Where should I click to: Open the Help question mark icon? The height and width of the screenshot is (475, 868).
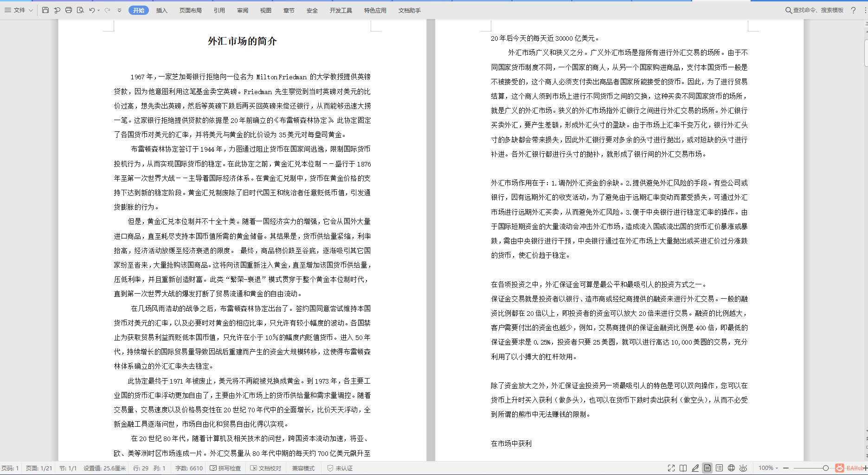tap(853, 10)
